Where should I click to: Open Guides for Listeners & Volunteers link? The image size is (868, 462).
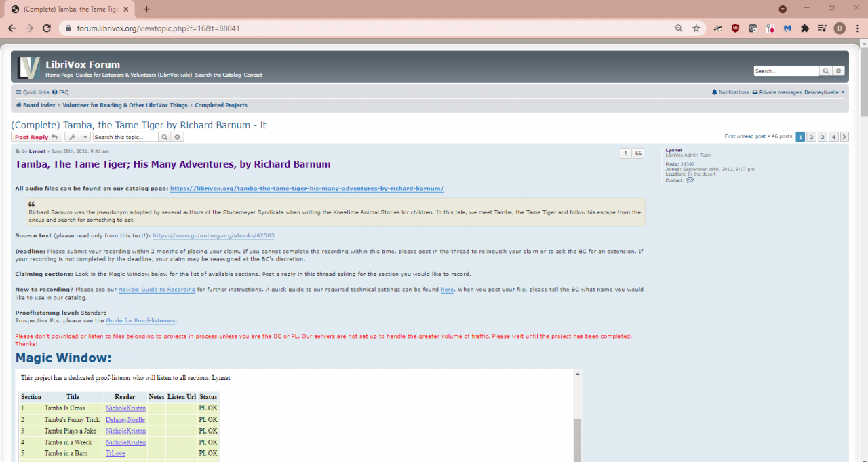pyautogui.click(x=134, y=75)
